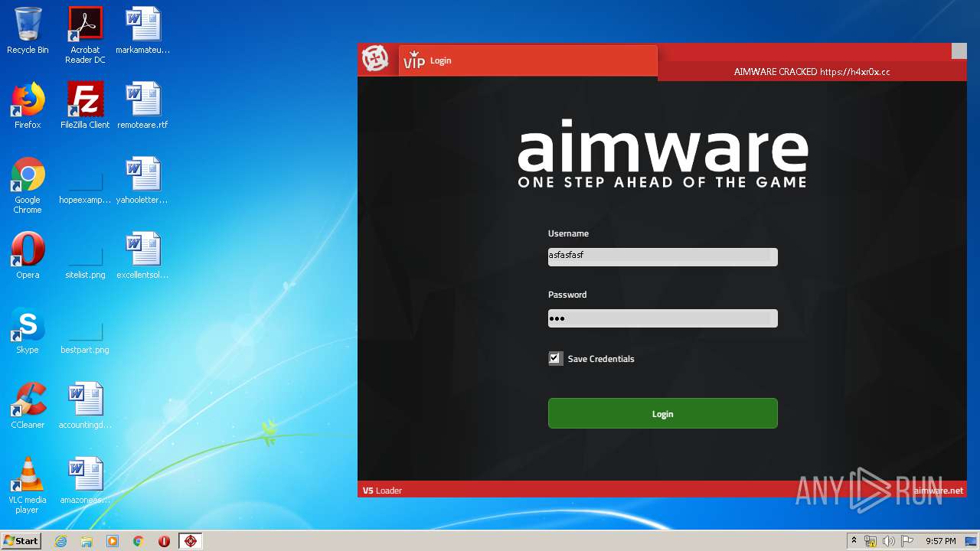
Task: Show hidden tray icons arrow
Action: [854, 541]
